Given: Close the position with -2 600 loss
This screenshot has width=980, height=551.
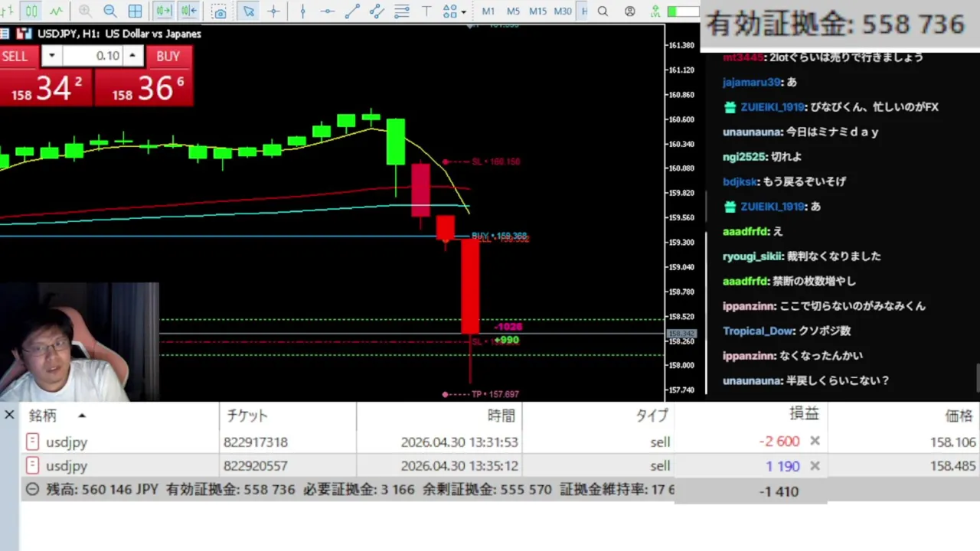Looking at the screenshot, I should 815,441.
